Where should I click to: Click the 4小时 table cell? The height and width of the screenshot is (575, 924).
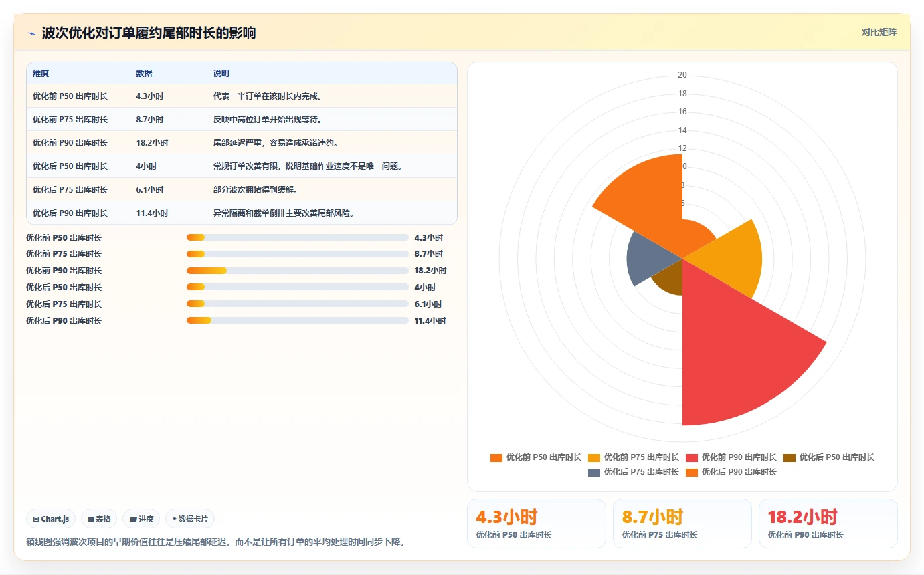[x=147, y=166]
